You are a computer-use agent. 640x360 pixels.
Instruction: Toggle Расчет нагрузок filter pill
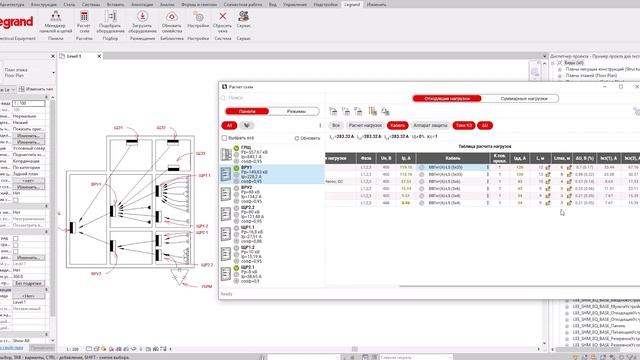click(365, 125)
